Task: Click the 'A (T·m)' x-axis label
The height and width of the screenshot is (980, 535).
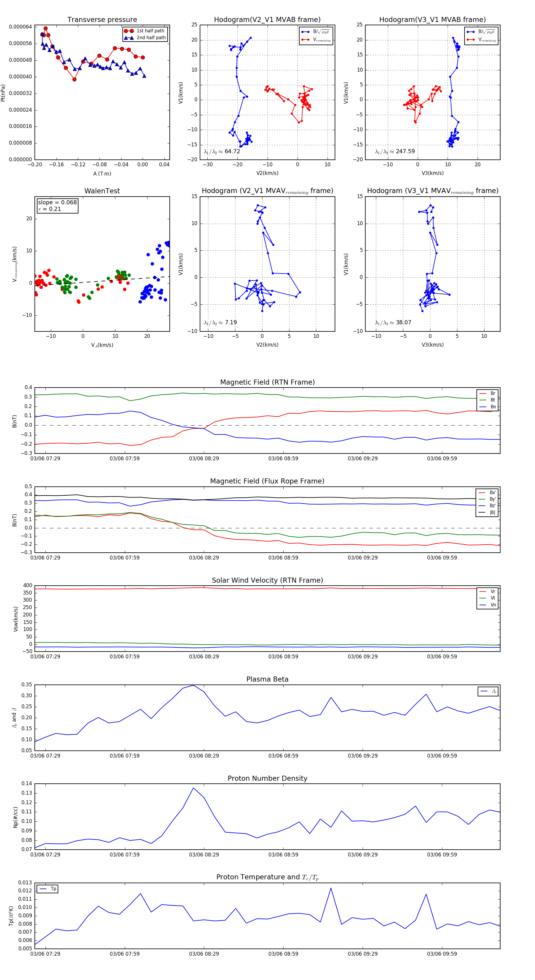Action: coord(102,173)
